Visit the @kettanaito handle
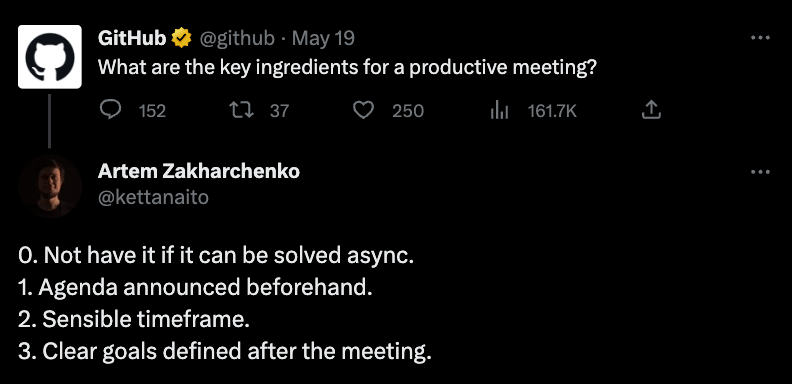Viewport: 792px width, 384px height. coord(153,198)
